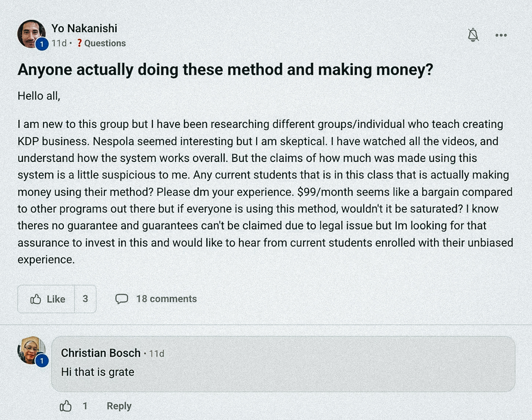This screenshot has height=420, width=532.
Task: Click level badge on Christian Bosch's avatar
Action: pyautogui.click(x=42, y=361)
